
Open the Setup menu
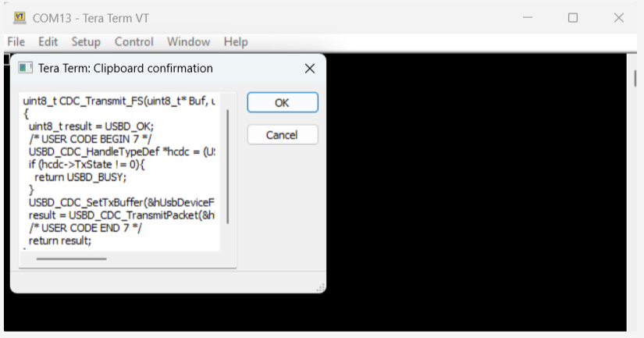[x=86, y=42]
